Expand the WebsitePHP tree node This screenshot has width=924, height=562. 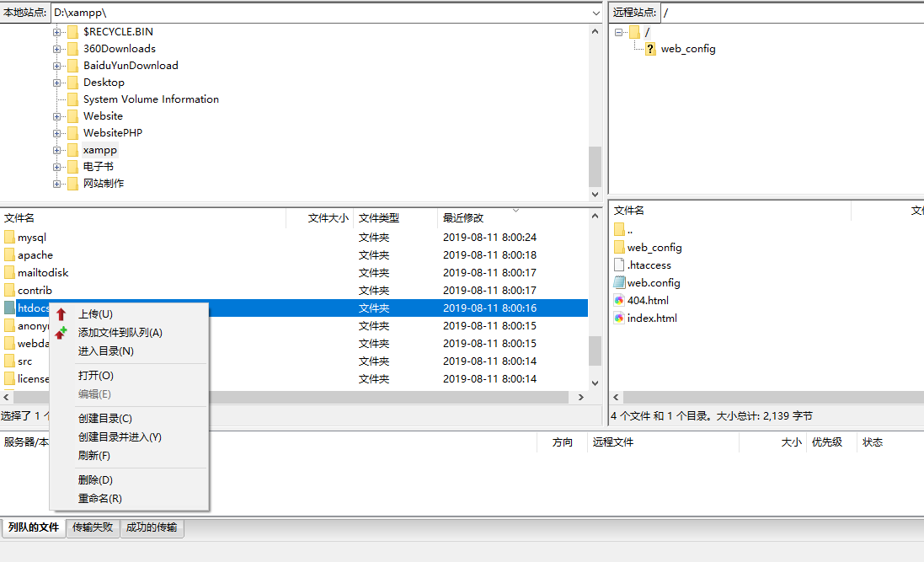(x=57, y=133)
